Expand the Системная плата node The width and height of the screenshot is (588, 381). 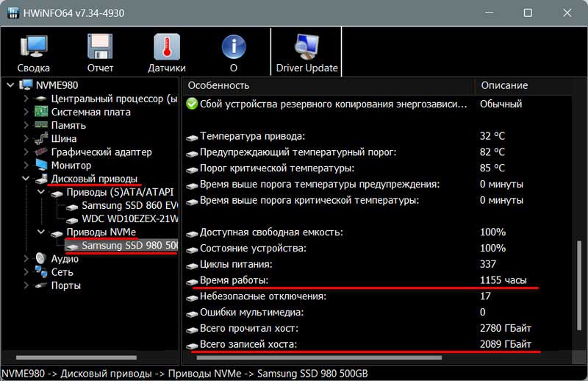[x=26, y=112]
